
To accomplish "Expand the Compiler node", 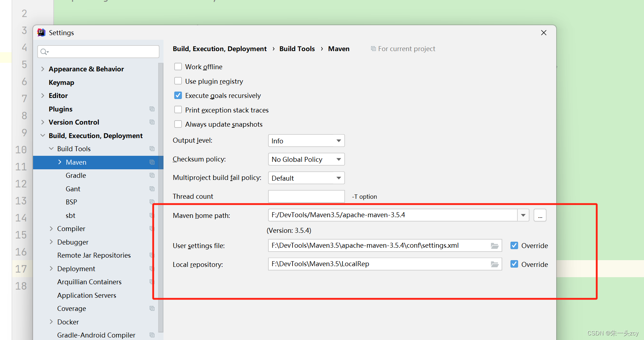I will pos(51,229).
